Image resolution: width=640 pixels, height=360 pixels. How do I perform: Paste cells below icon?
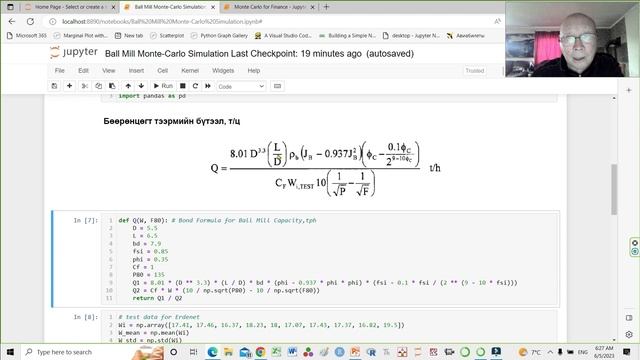click(x=112, y=86)
